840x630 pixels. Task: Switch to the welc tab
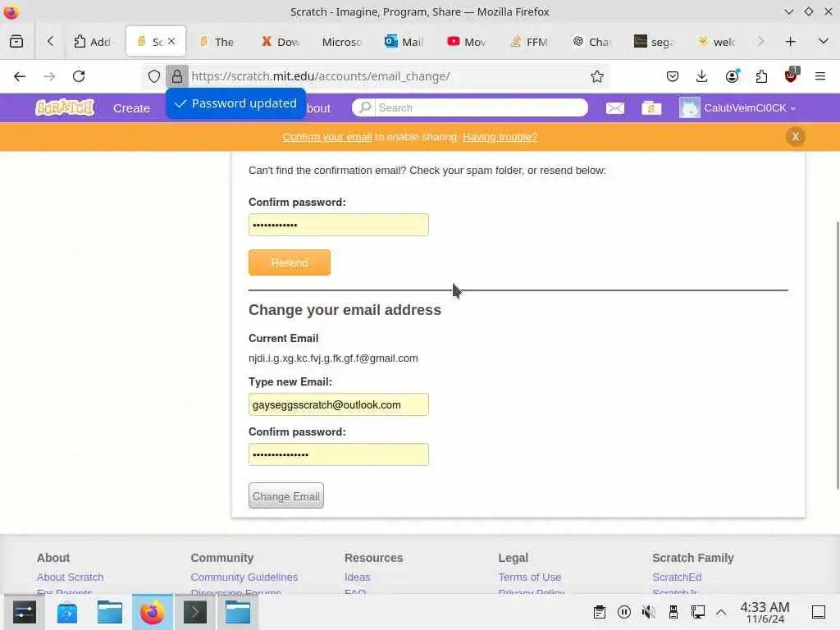716,42
